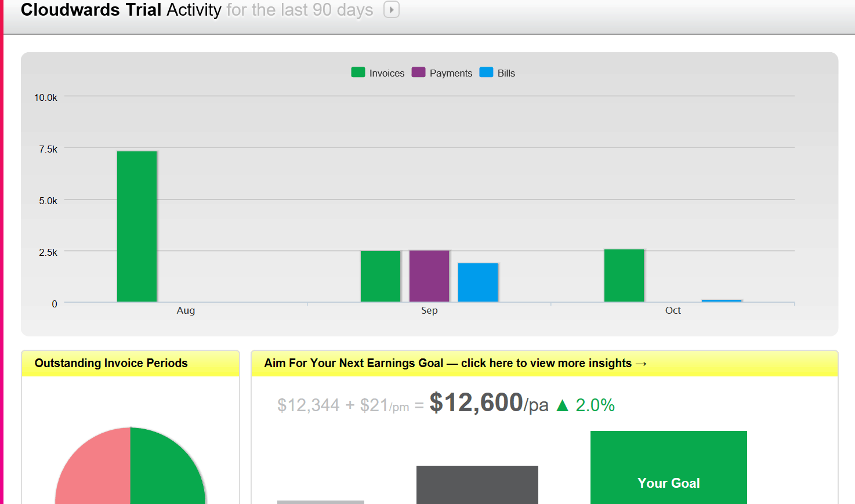The image size is (855, 504).
Task: Click the 'Cloudwards Trial Activity' heading
Action: (121, 10)
